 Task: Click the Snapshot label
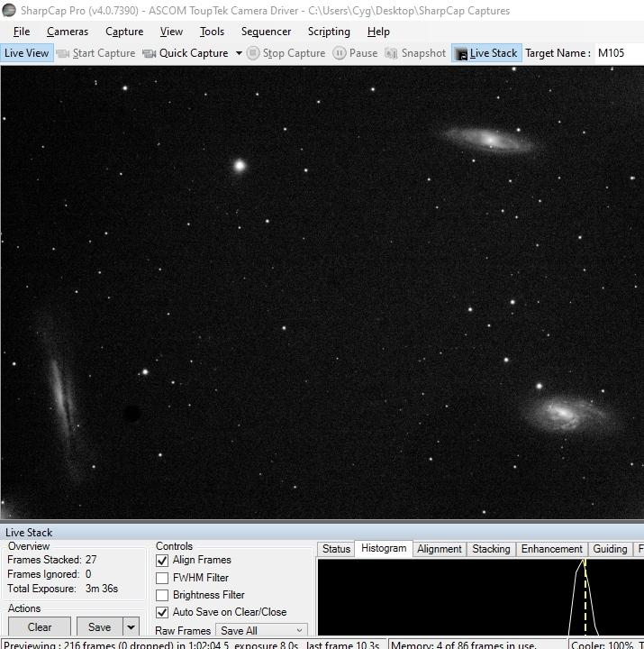(x=423, y=53)
